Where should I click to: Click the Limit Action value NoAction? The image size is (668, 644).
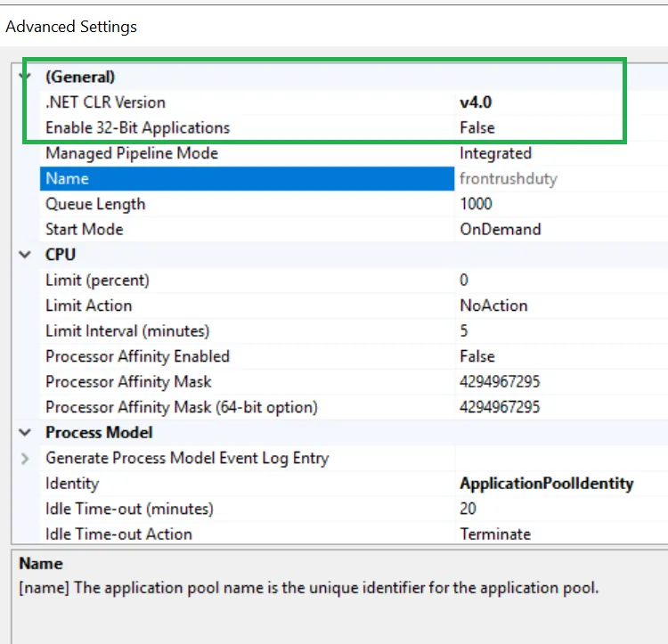click(x=493, y=306)
